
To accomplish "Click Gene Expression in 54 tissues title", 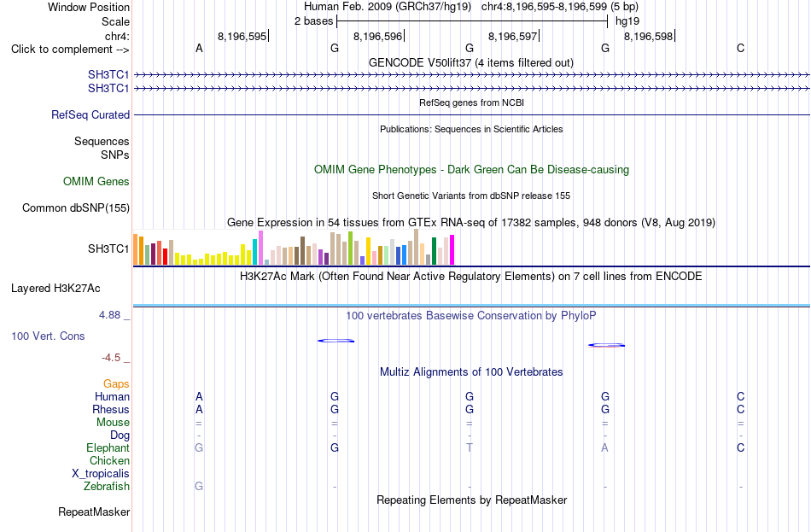I will tap(471, 223).
